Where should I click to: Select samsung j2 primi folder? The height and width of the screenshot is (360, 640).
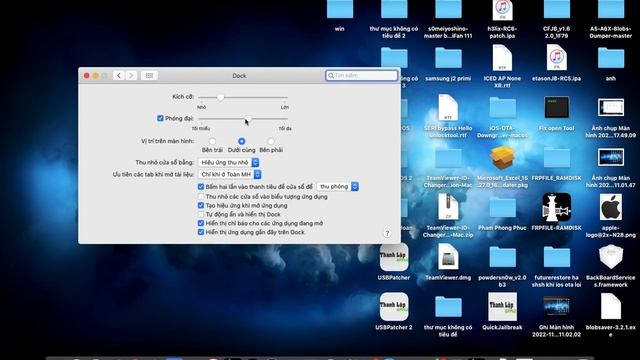click(x=448, y=58)
